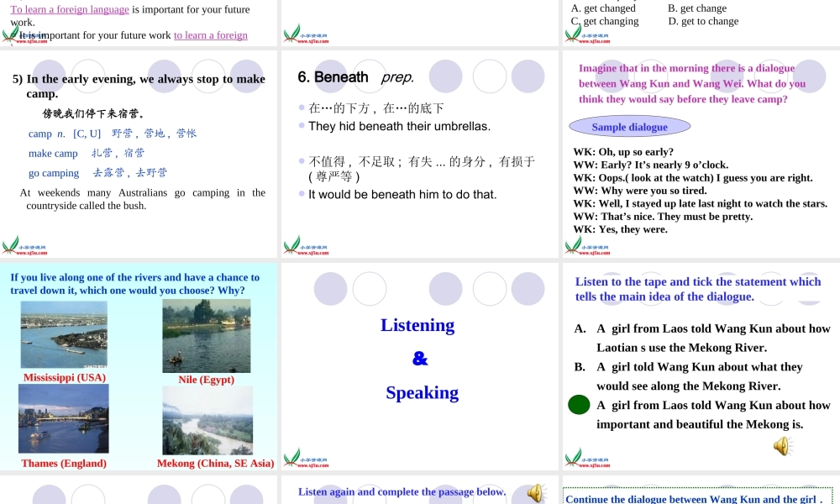Select the Nile (Egypt) river photo
The height and width of the screenshot is (504, 840).
click(x=207, y=336)
